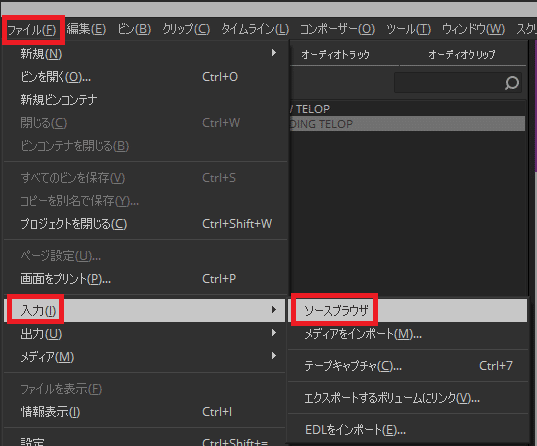Viewport: 537px width, 446px height.
Task: Select the highlighted DING TELOP row
Action: point(408,124)
